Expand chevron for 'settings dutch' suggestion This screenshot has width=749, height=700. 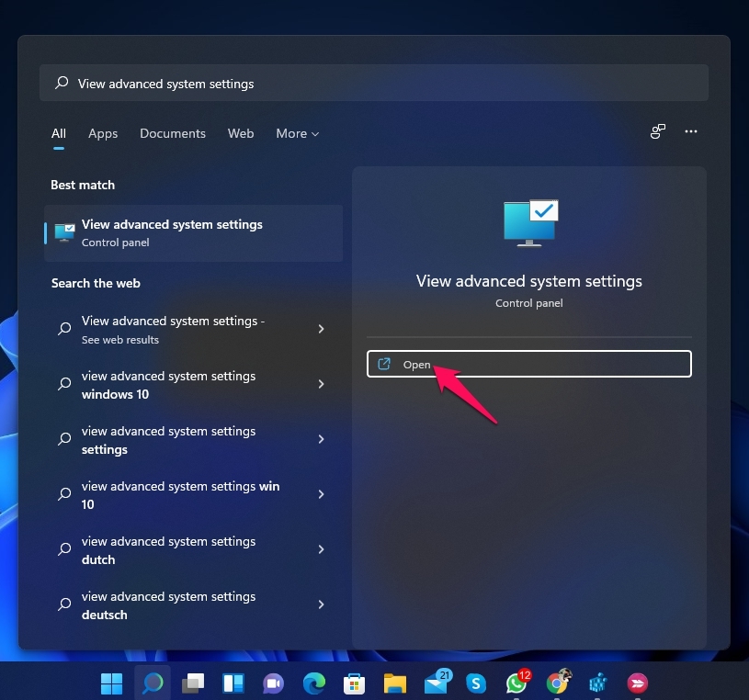pos(321,549)
